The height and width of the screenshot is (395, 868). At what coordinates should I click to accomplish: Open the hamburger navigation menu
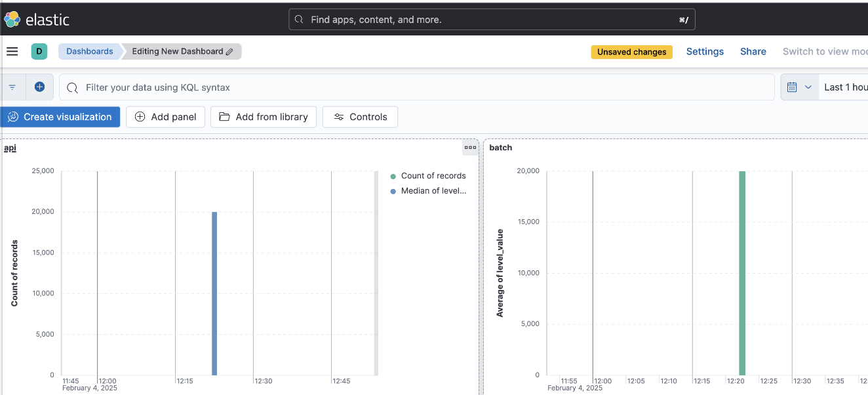tap(12, 51)
